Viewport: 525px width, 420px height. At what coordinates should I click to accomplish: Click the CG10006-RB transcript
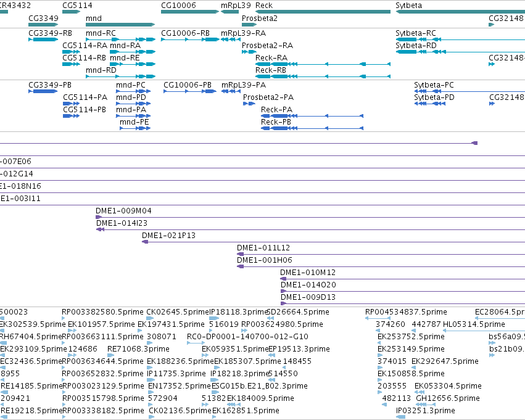(x=190, y=39)
